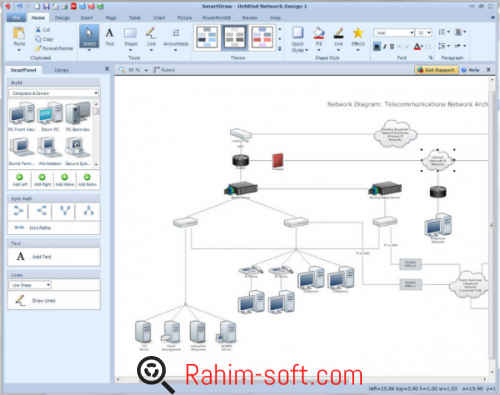
Task: Click Join Paths
Action: click(x=33, y=228)
